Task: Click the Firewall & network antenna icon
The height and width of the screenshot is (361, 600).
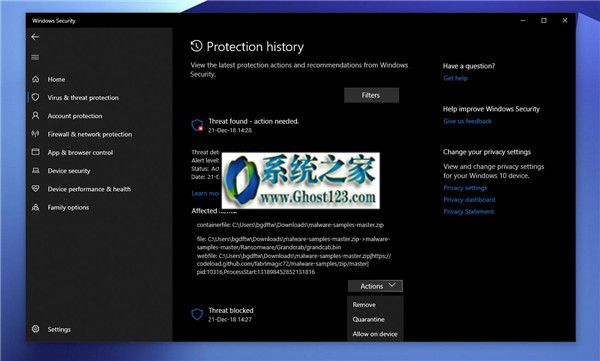Action: click(36, 134)
